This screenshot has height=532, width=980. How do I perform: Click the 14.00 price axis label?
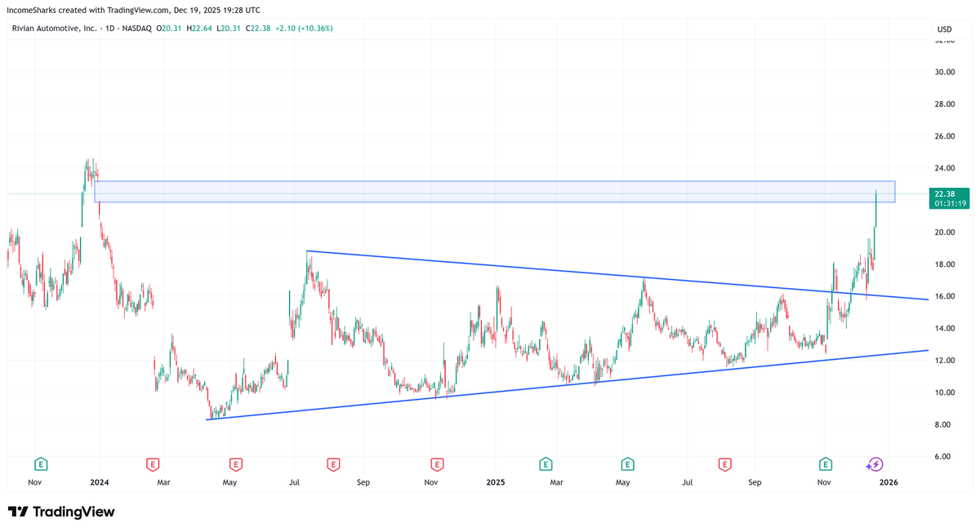point(945,329)
